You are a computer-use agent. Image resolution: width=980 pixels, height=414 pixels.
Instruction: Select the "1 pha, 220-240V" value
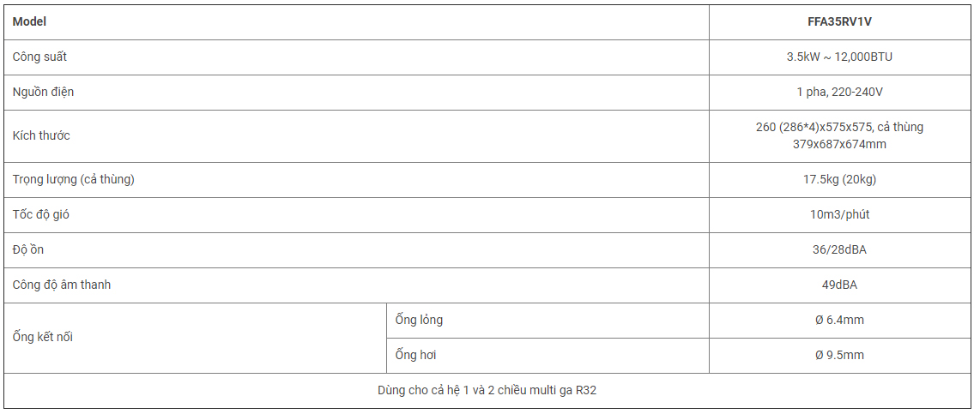(839, 92)
